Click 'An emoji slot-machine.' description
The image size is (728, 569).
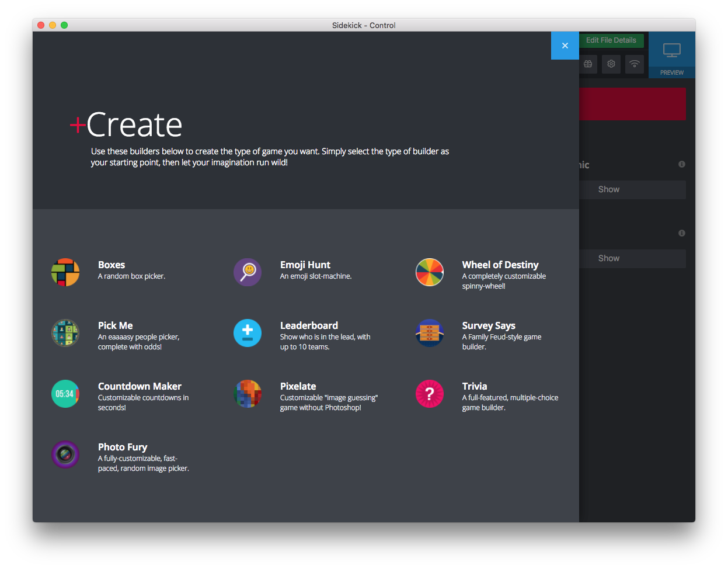(x=316, y=276)
